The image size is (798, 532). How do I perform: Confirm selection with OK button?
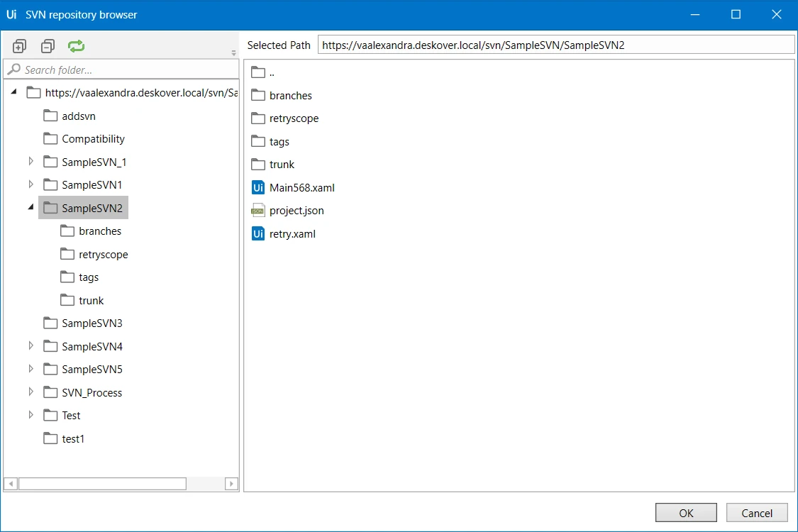[x=686, y=513]
